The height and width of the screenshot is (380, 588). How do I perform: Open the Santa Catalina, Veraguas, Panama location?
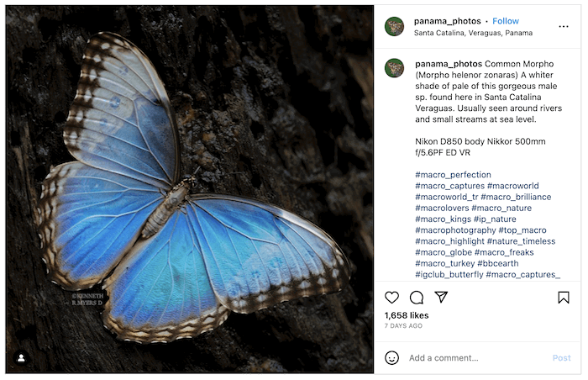pos(473,33)
